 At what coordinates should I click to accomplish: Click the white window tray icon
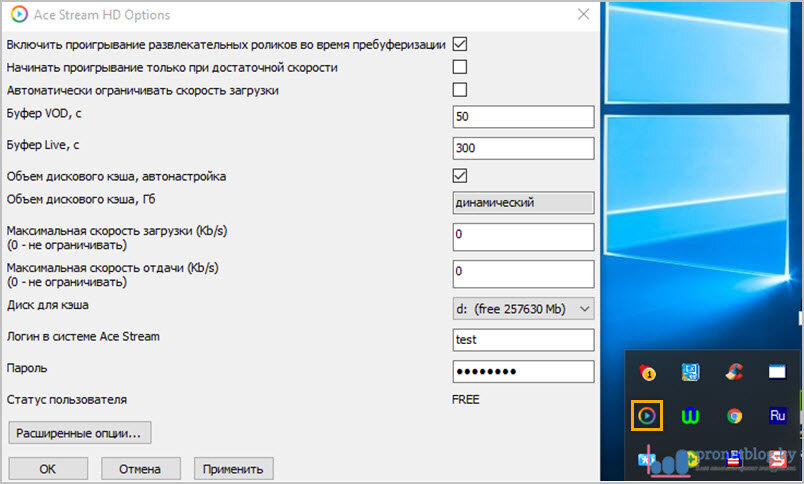coord(777,371)
